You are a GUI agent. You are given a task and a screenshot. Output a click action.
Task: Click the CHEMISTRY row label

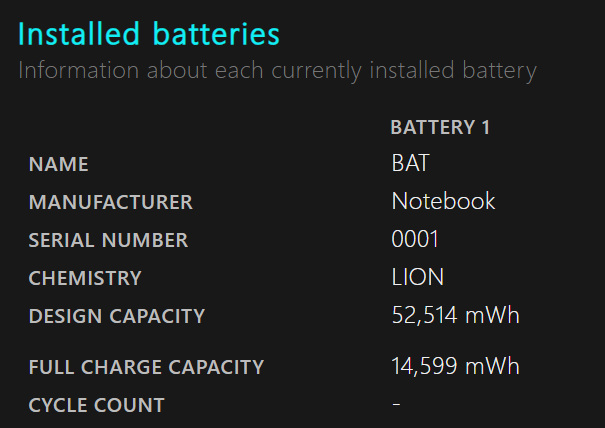coord(85,278)
